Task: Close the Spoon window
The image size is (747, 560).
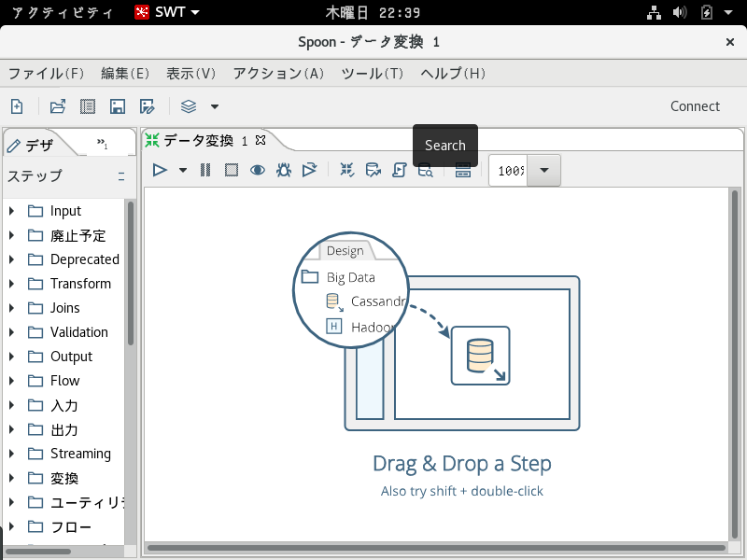Action: coord(730,42)
